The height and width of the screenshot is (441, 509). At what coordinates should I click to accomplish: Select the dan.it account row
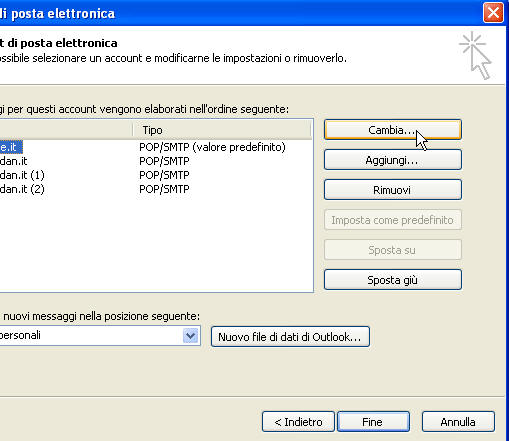point(156,161)
